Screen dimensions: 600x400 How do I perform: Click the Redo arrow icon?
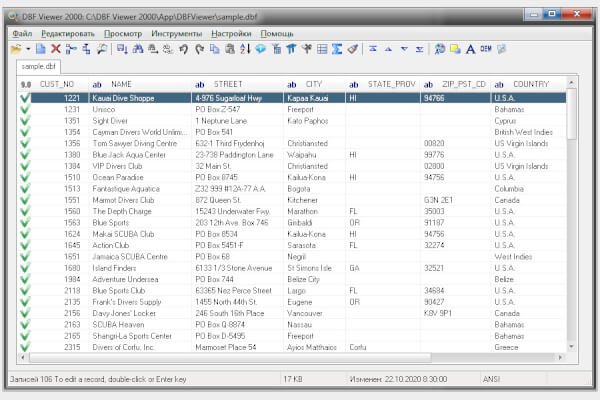(199, 49)
